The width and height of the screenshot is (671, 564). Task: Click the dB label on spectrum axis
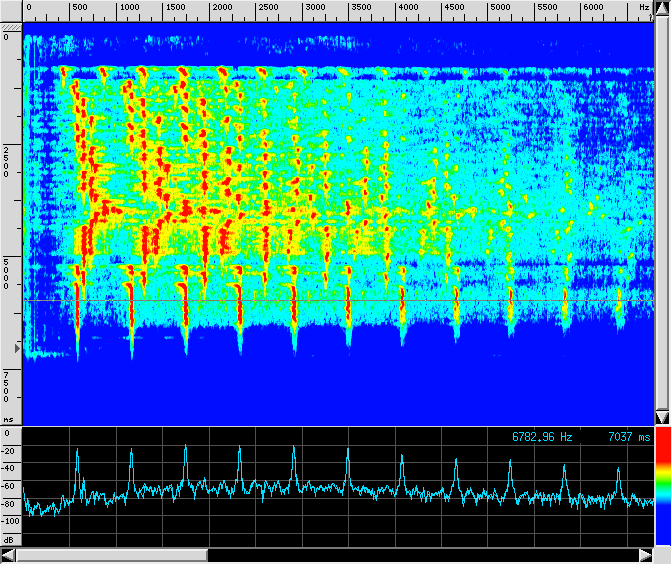[9, 540]
